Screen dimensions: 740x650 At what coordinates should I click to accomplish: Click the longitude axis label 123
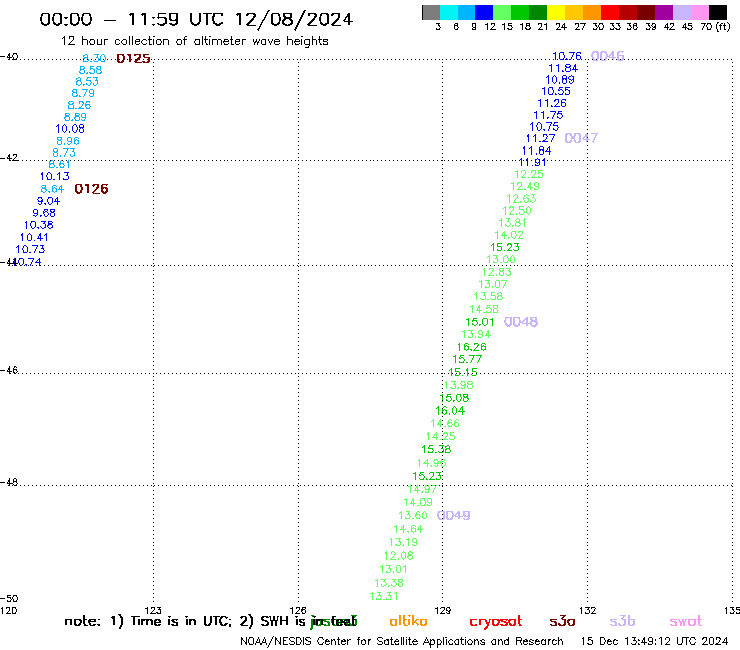pos(153,610)
